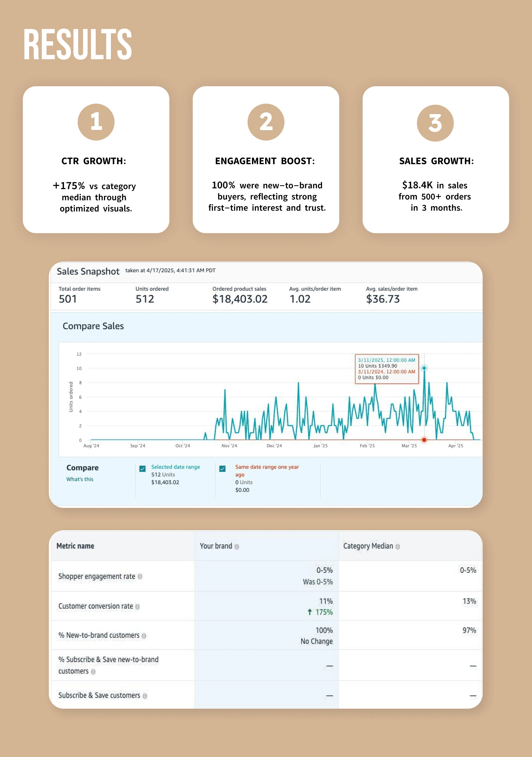532x757 pixels.
Task: Click the Ordered product sales value
Action: 240,299
